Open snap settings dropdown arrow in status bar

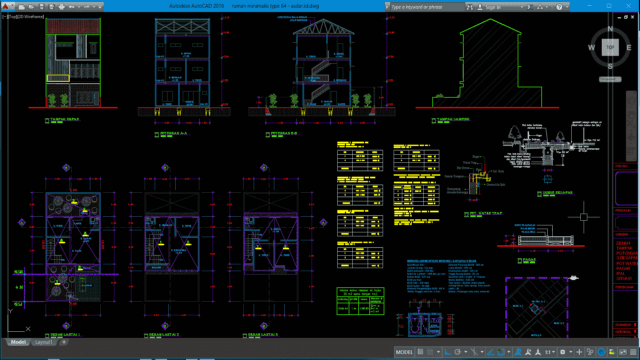coord(438,352)
